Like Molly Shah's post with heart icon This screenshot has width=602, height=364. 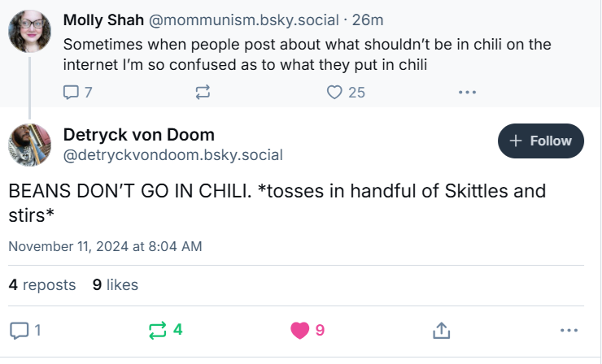[334, 92]
